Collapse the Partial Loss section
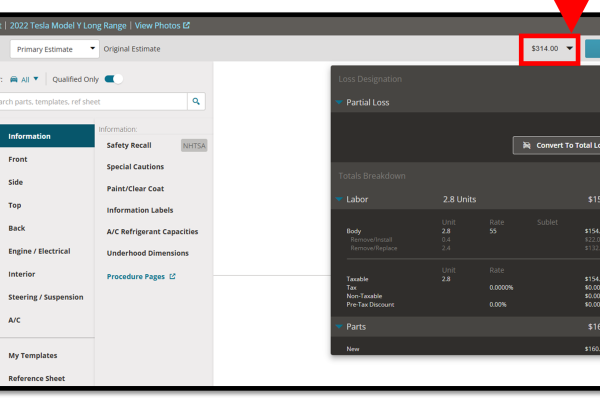This screenshot has width=600, height=400. tap(340, 102)
